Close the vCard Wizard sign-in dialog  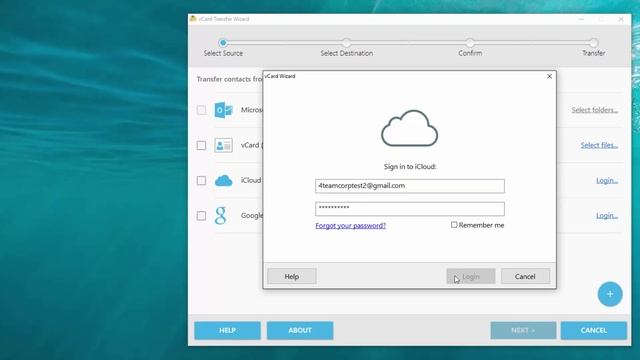pyautogui.click(x=549, y=76)
